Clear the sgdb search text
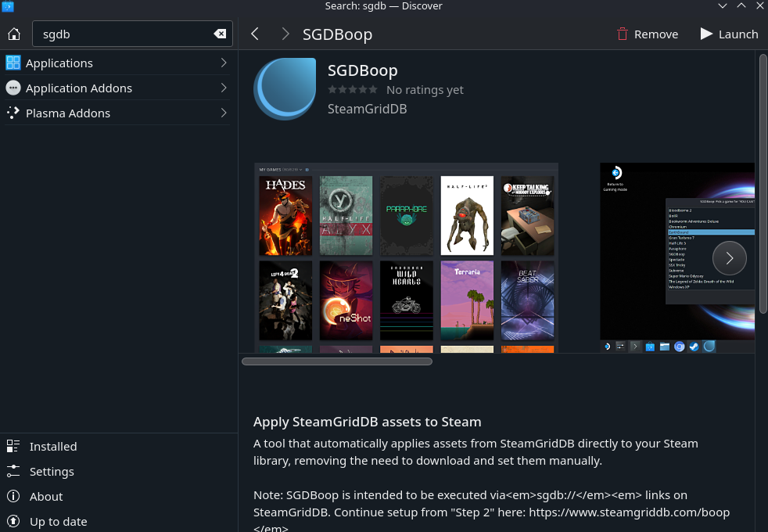768x532 pixels. (220, 34)
